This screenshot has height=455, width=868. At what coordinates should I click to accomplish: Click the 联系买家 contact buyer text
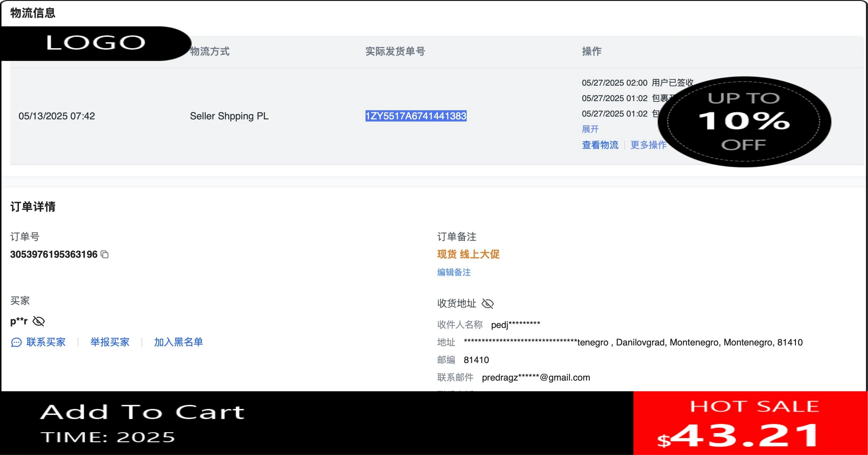coord(46,342)
